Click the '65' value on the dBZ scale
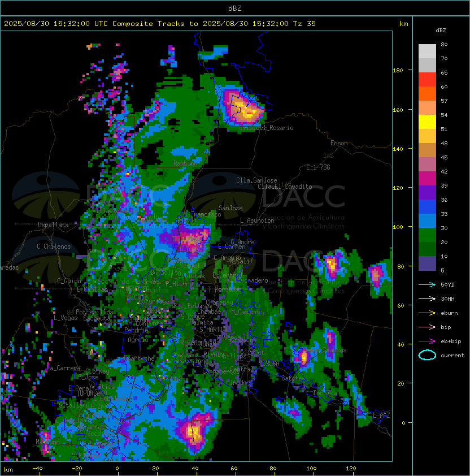This screenshot has height=476, width=470. tap(444, 72)
